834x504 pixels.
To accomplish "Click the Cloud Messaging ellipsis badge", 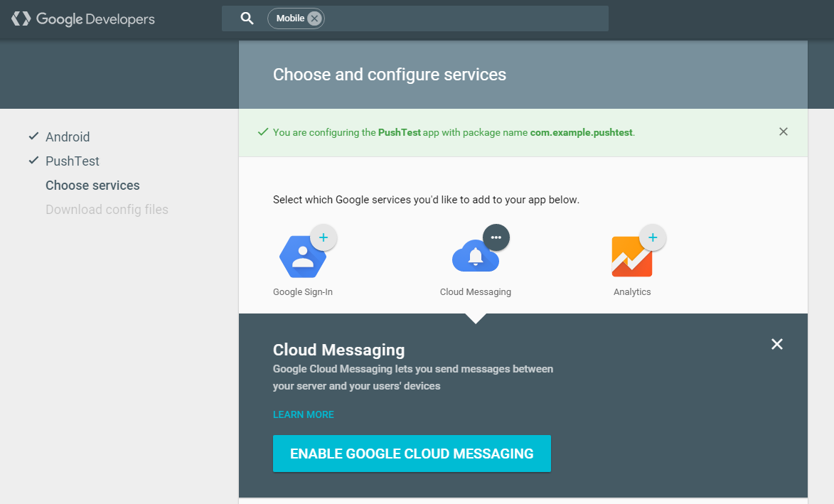I will 496,237.
